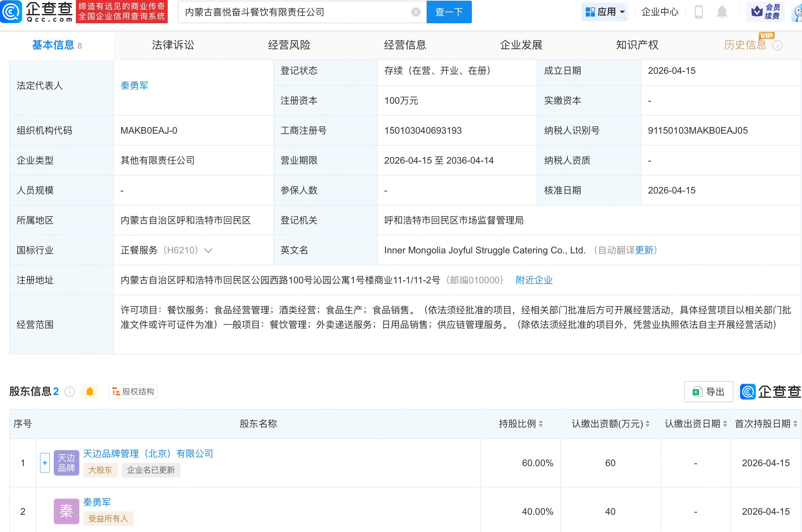Open 附近企业 nearby companies link
The image size is (802, 532).
534,280
